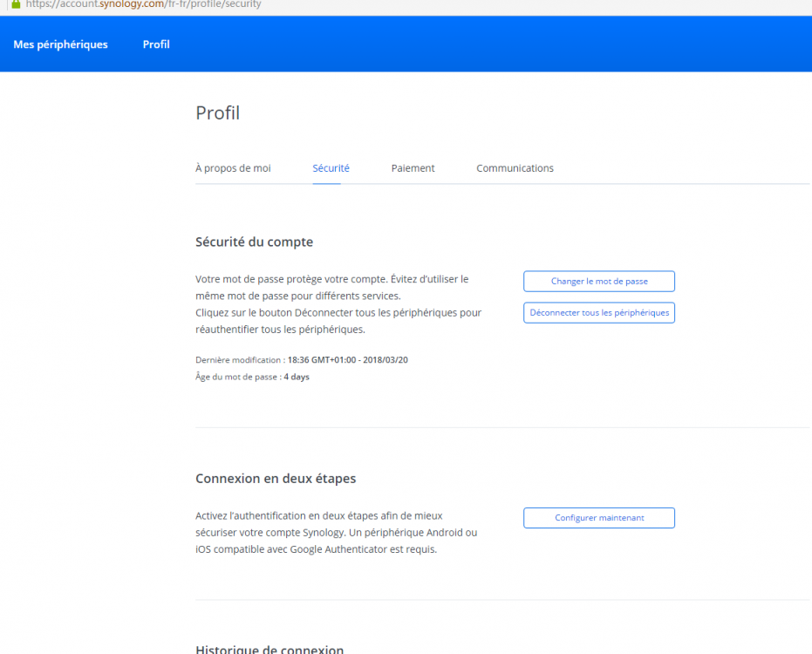Click the Dernière modification label

click(241, 360)
